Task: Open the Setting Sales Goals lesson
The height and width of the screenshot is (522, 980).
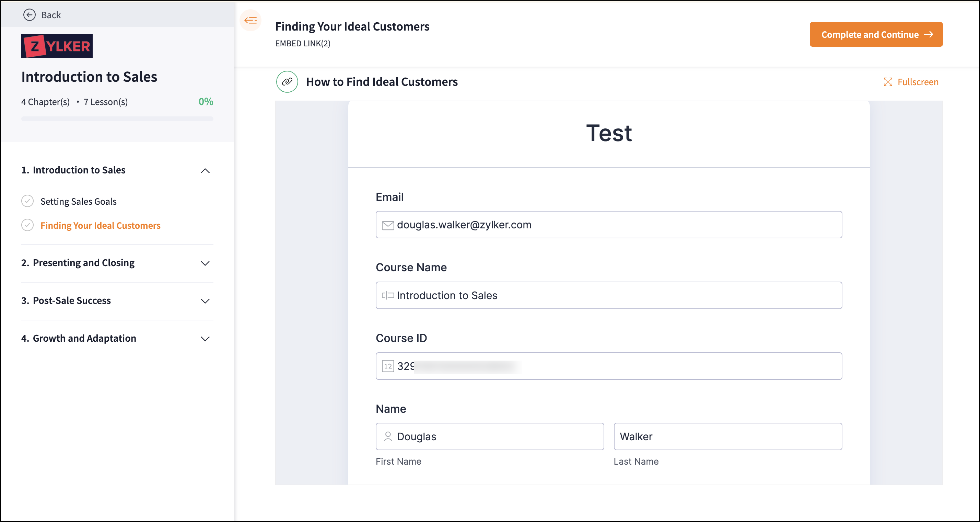Action: coord(78,201)
